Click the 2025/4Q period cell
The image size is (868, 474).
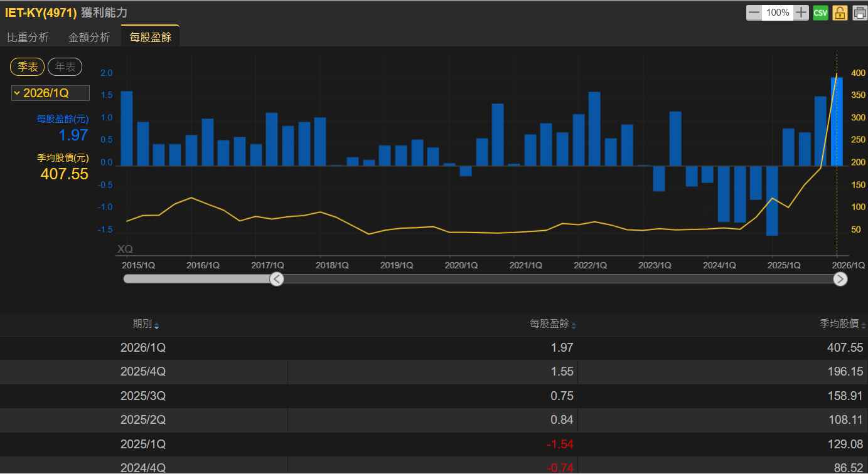click(143, 372)
